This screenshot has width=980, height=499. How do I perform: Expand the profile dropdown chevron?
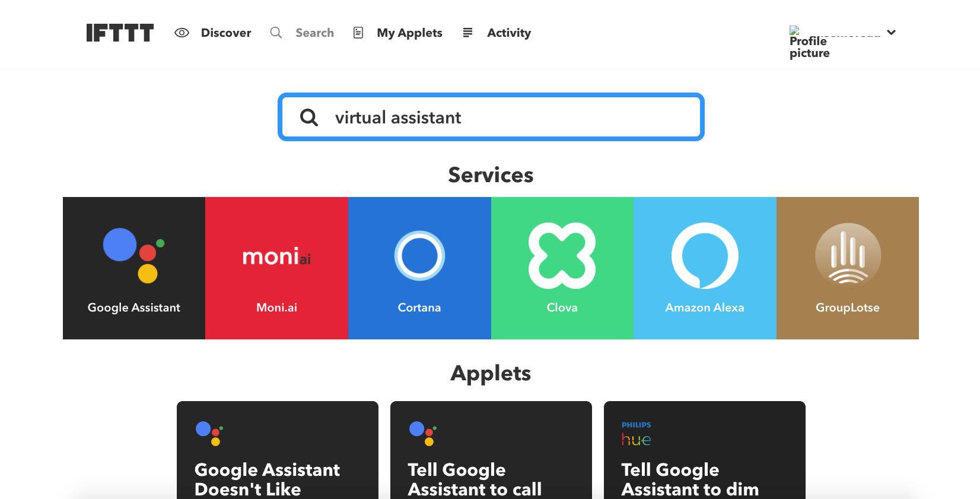(x=891, y=33)
